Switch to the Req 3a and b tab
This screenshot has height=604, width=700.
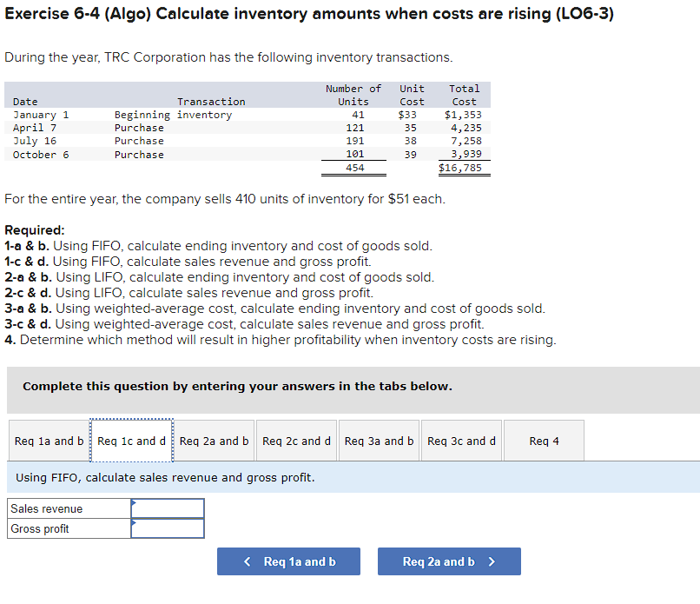[379, 441]
